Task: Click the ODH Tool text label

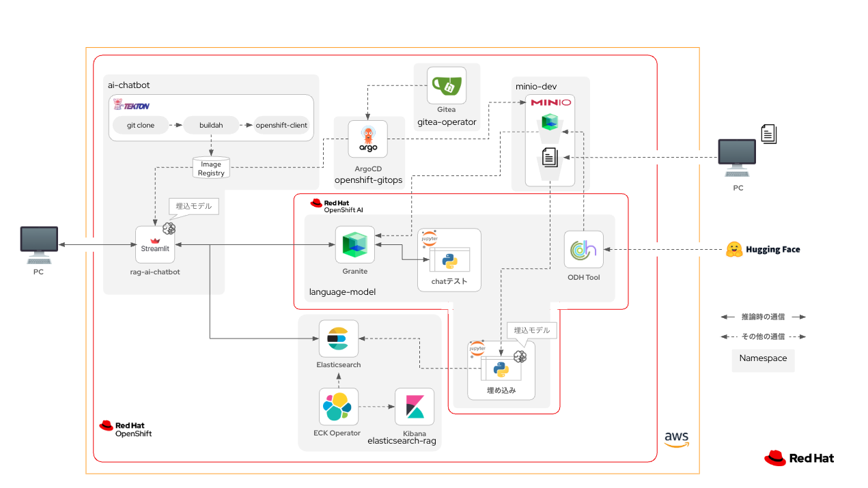Action: click(x=584, y=277)
